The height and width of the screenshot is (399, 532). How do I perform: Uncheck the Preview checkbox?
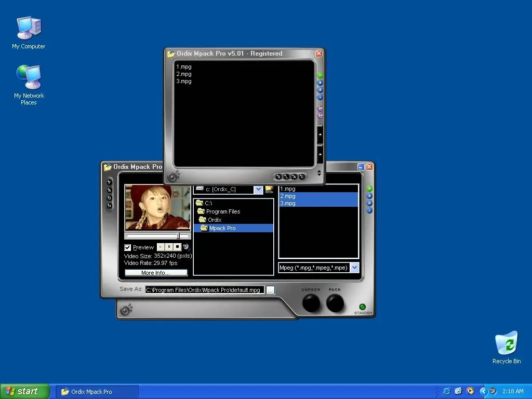pos(128,248)
